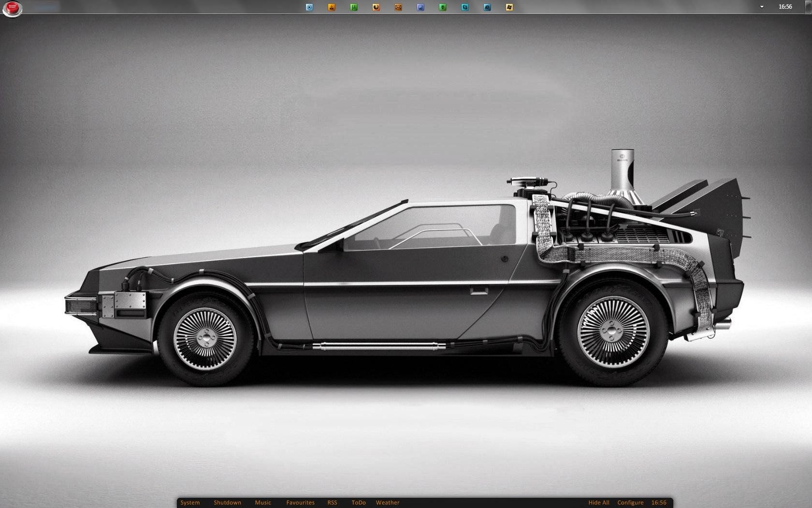Screen dimensions: 812x508
Task: Open the Music menu
Action: 263,503
